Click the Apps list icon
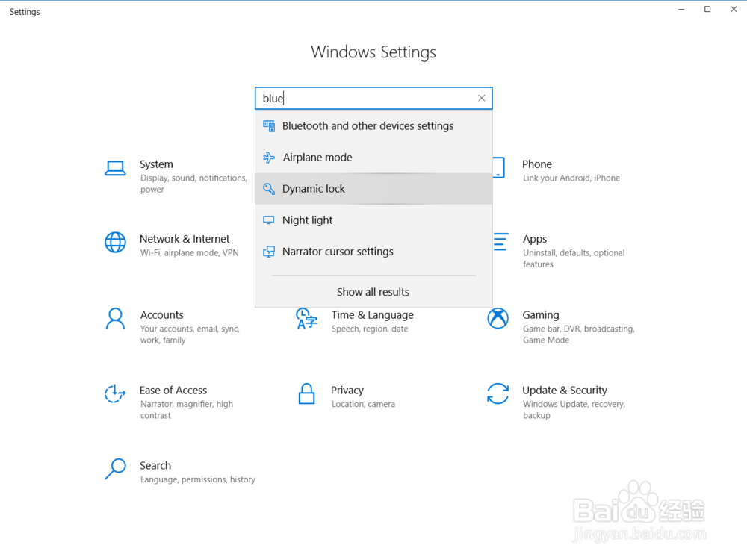The image size is (747, 560). [500, 241]
